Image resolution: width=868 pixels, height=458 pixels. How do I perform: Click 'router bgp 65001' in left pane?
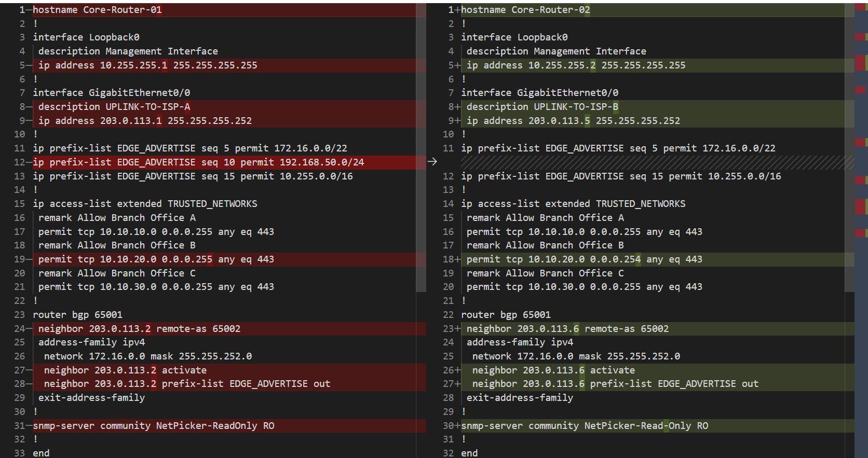78,315
